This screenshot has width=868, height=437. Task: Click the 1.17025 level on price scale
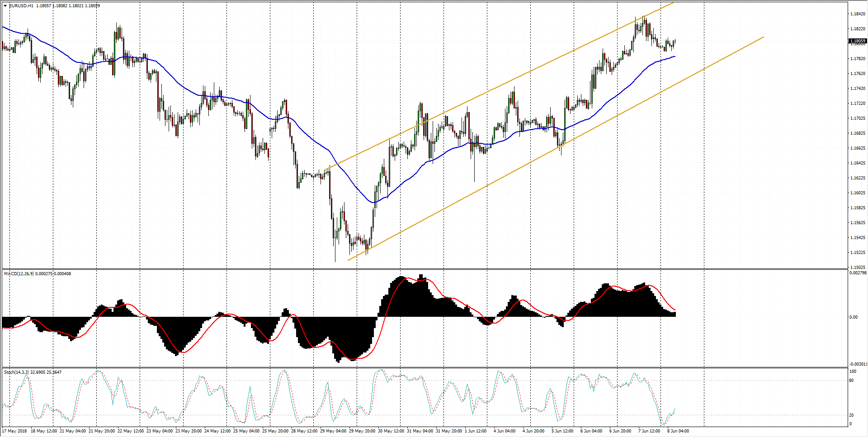[858, 118]
